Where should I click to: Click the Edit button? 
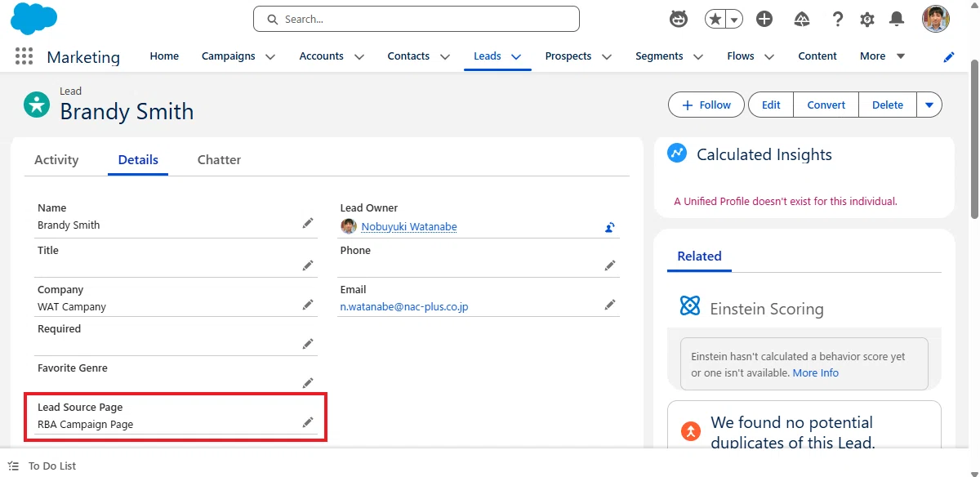click(771, 105)
